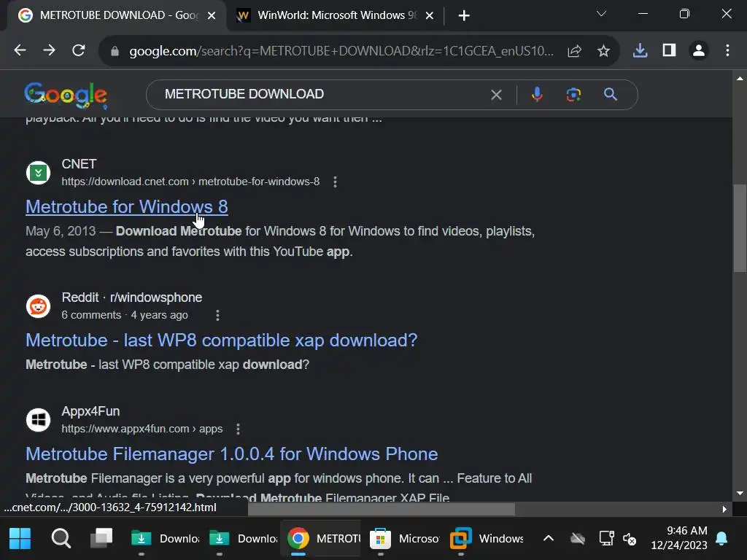Open Microsoft Store from the taskbar
This screenshot has width=747, height=560.
tap(404, 539)
